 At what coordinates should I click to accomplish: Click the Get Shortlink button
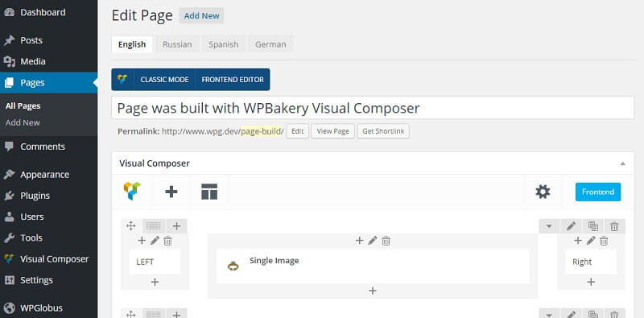pyautogui.click(x=383, y=131)
